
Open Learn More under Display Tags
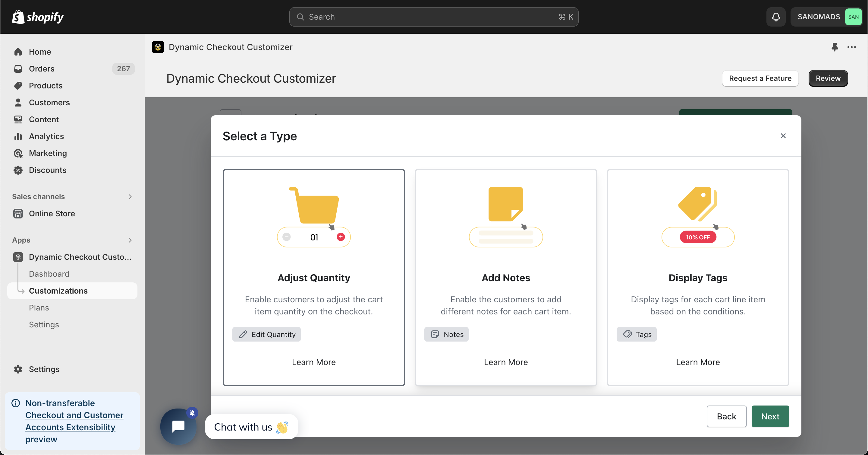click(698, 362)
